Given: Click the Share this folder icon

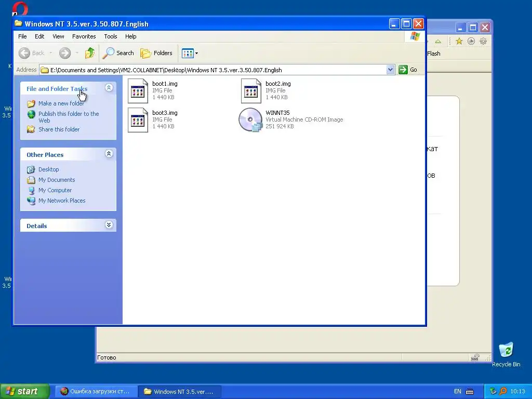Looking at the screenshot, I should point(31,129).
